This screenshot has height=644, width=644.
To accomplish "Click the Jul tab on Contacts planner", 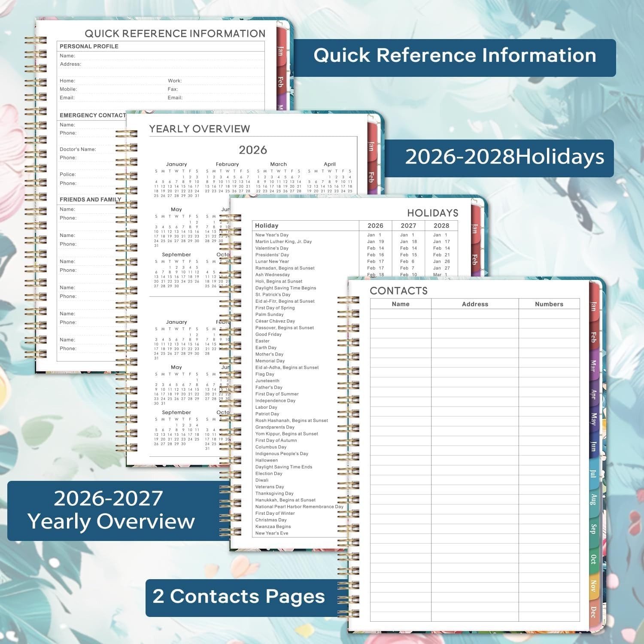I will [594, 473].
